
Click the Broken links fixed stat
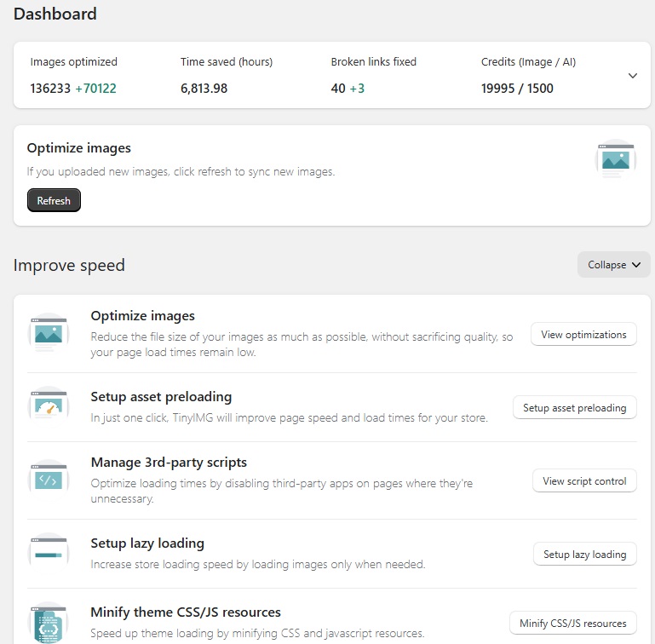tap(347, 89)
